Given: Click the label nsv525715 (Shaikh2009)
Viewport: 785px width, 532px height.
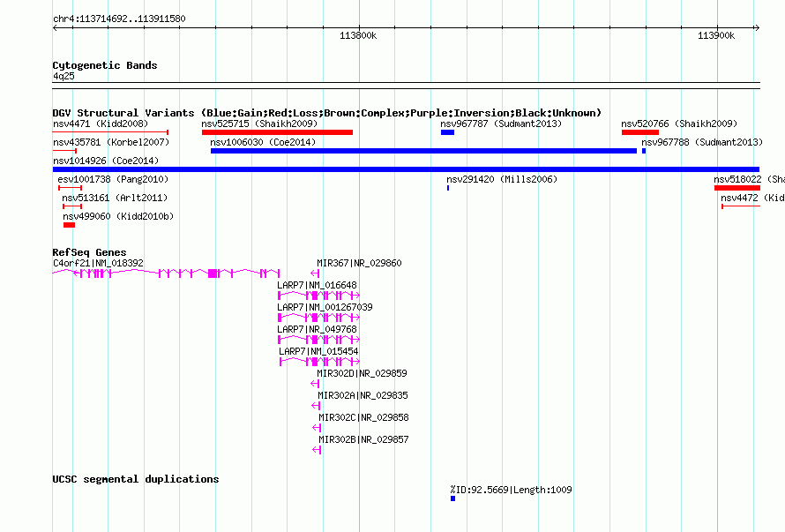Looking at the screenshot, I should 259,124.
